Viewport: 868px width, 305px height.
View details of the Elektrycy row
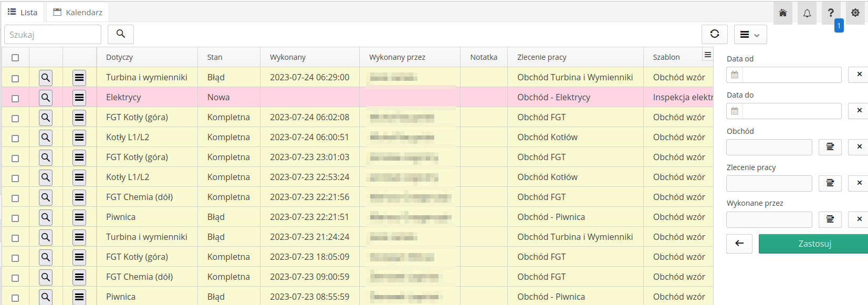pyautogui.click(x=46, y=98)
